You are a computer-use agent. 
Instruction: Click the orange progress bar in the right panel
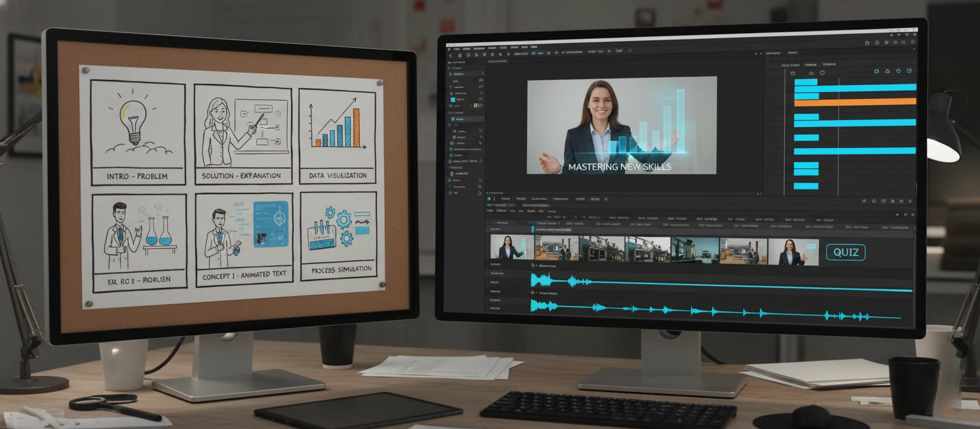click(x=855, y=100)
